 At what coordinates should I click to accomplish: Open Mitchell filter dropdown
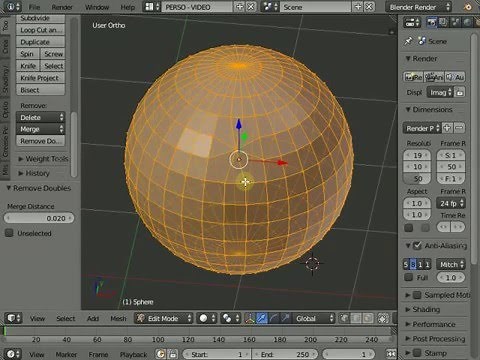(x=451, y=265)
